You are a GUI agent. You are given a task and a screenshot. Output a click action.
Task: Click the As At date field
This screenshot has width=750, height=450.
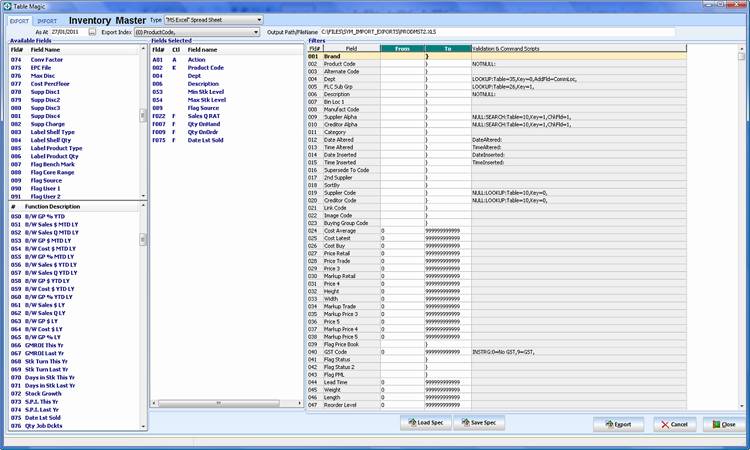tap(68, 32)
